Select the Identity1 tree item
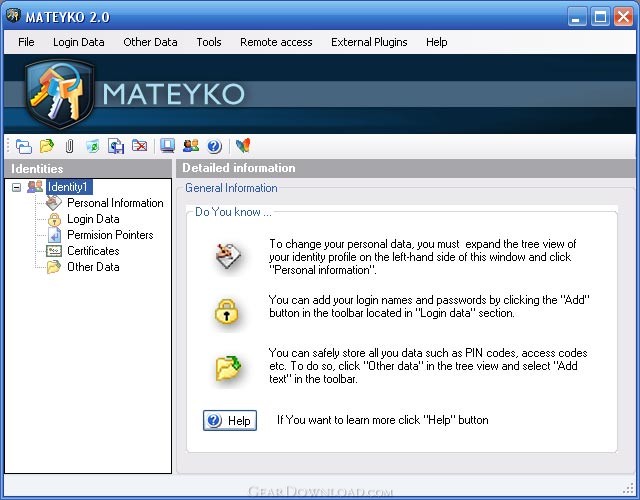 [x=69, y=187]
